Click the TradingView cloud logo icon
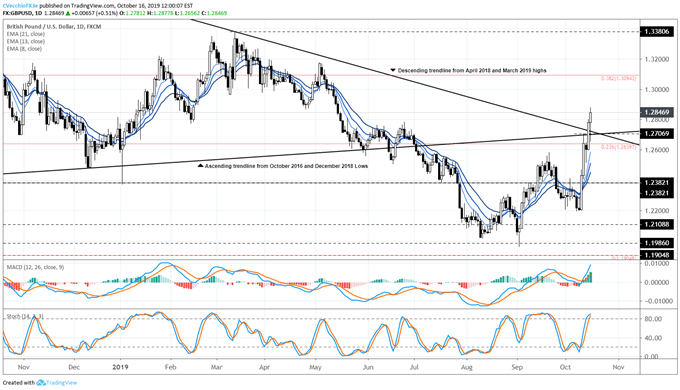 (x=41, y=383)
